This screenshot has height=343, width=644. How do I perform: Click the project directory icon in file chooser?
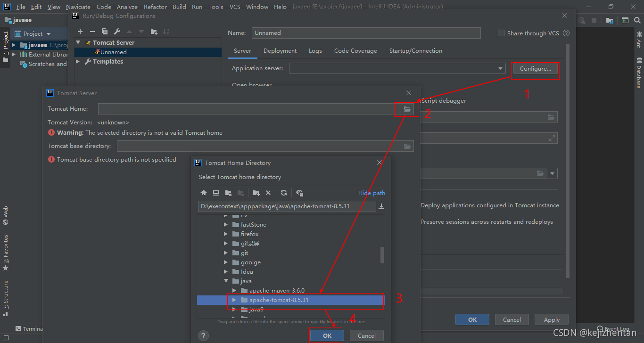228,193
